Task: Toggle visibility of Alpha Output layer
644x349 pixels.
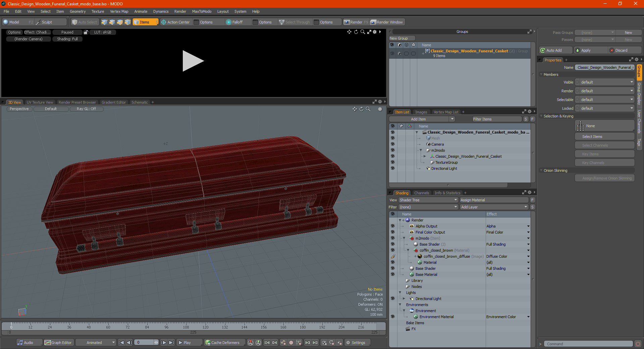Action: pyautogui.click(x=392, y=226)
